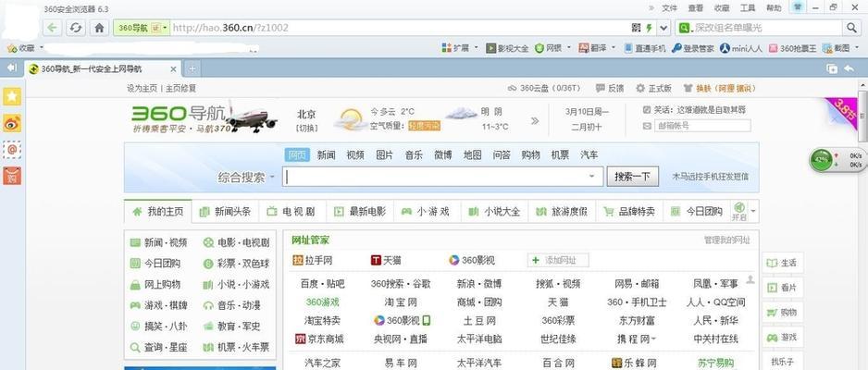Open the shopping bag sidebar icon
The width and height of the screenshot is (868, 370).
click(12, 176)
